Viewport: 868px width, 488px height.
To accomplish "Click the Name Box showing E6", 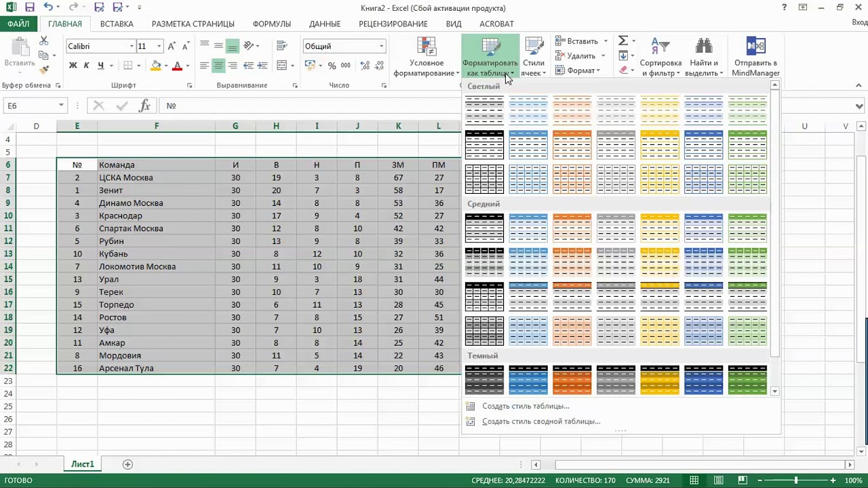I will [33, 106].
